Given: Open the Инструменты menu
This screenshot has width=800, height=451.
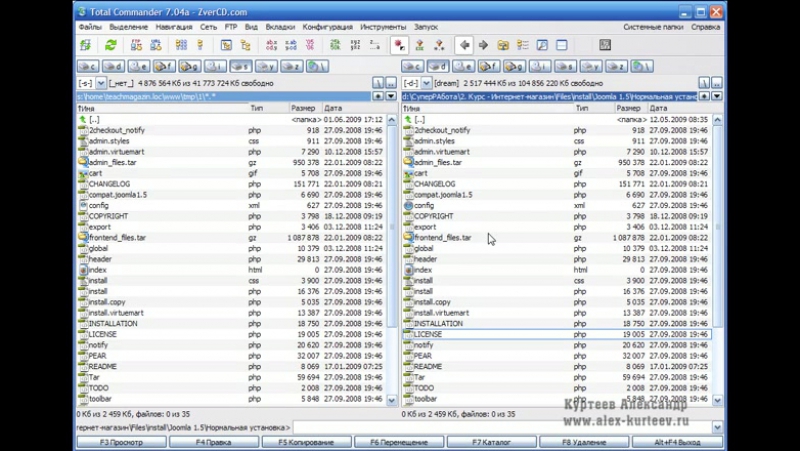Looking at the screenshot, I should [383, 27].
